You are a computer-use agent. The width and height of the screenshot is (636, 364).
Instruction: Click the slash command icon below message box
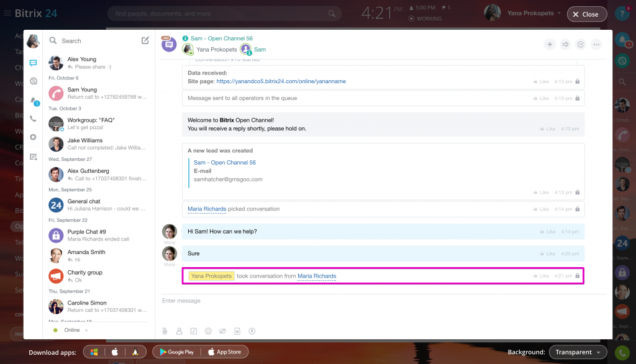click(x=194, y=331)
